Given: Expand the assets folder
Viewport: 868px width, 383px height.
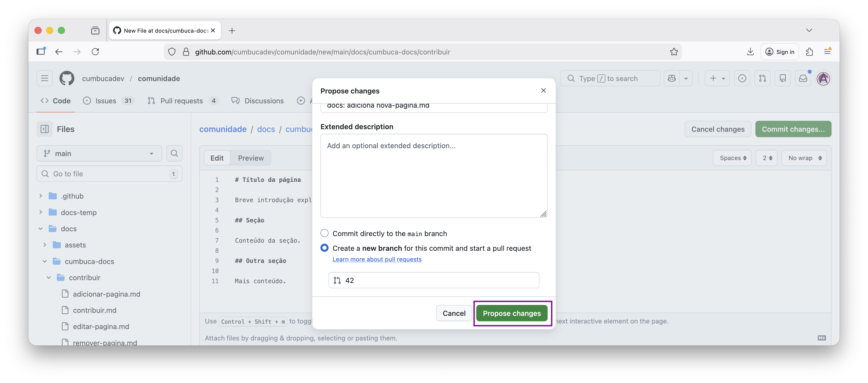Looking at the screenshot, I should [44, 245].
